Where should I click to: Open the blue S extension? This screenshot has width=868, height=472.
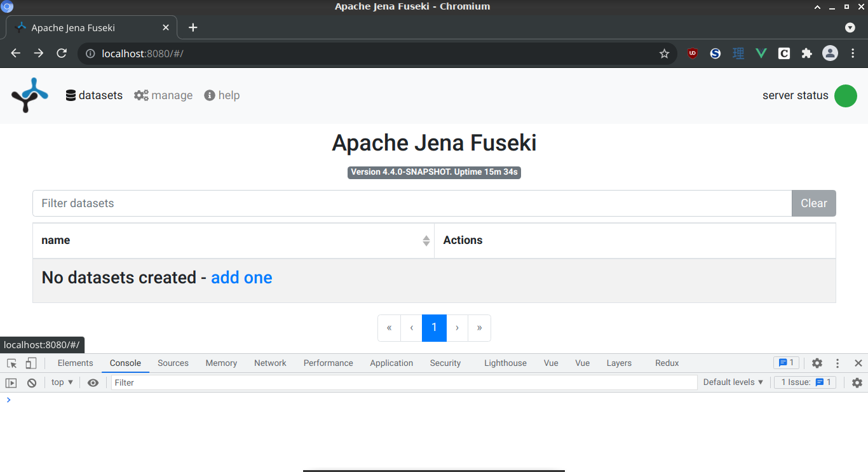tap(715, 53)
